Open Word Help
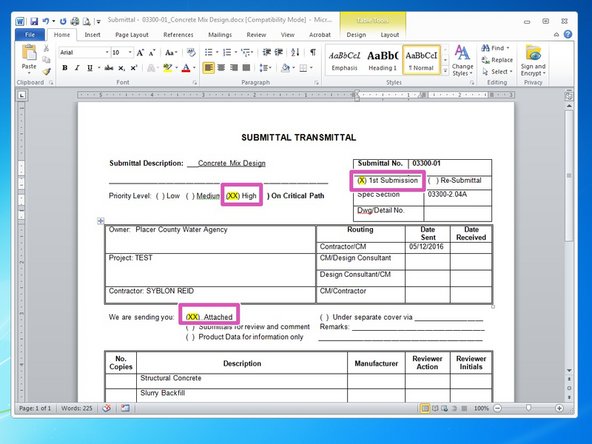592x444 pixels. tap(568, 34)
